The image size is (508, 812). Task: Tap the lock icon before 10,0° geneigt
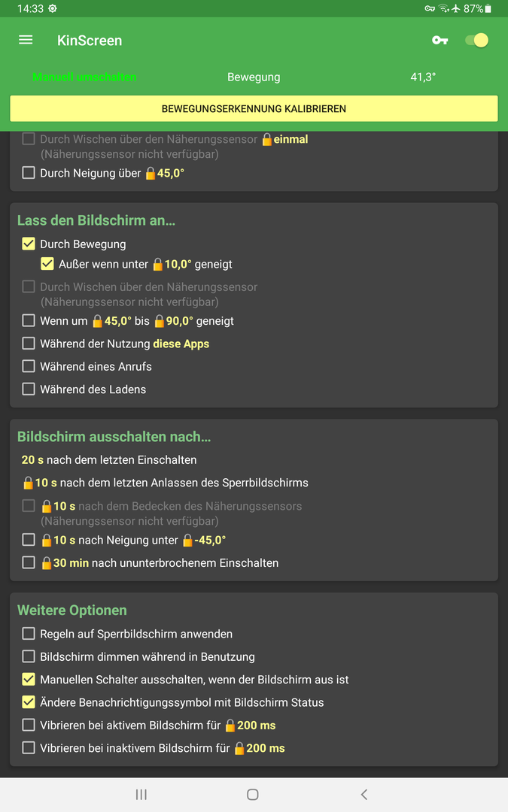157,265
